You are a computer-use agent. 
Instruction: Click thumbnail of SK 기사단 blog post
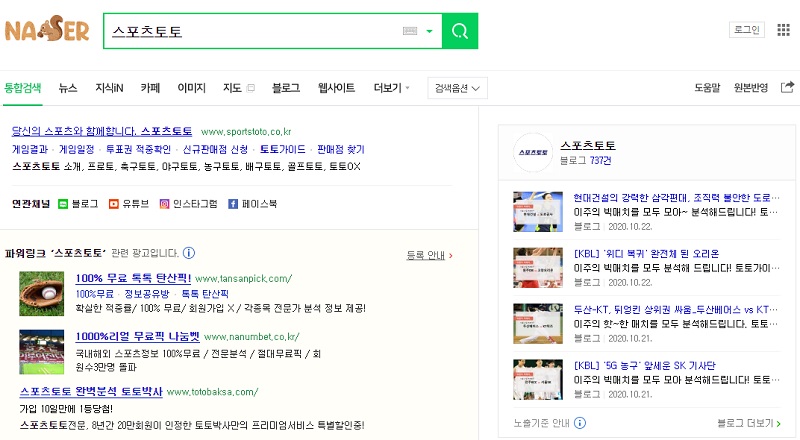coord(538,380)
